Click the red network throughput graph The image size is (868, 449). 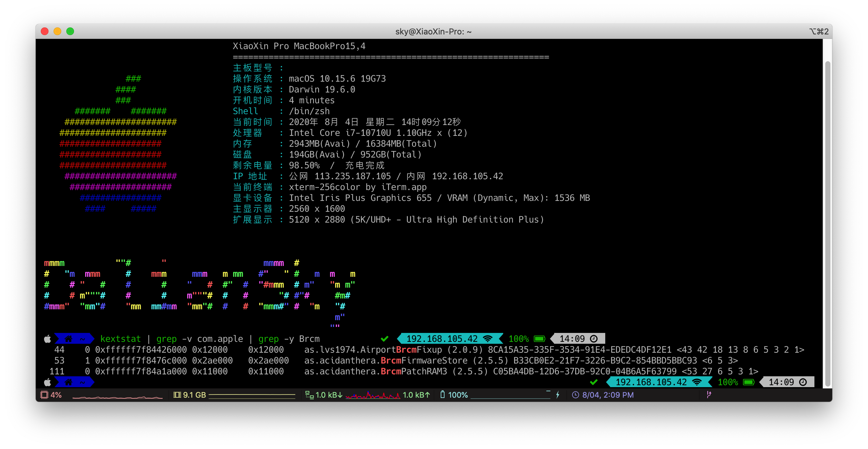[x=373, y=395]
